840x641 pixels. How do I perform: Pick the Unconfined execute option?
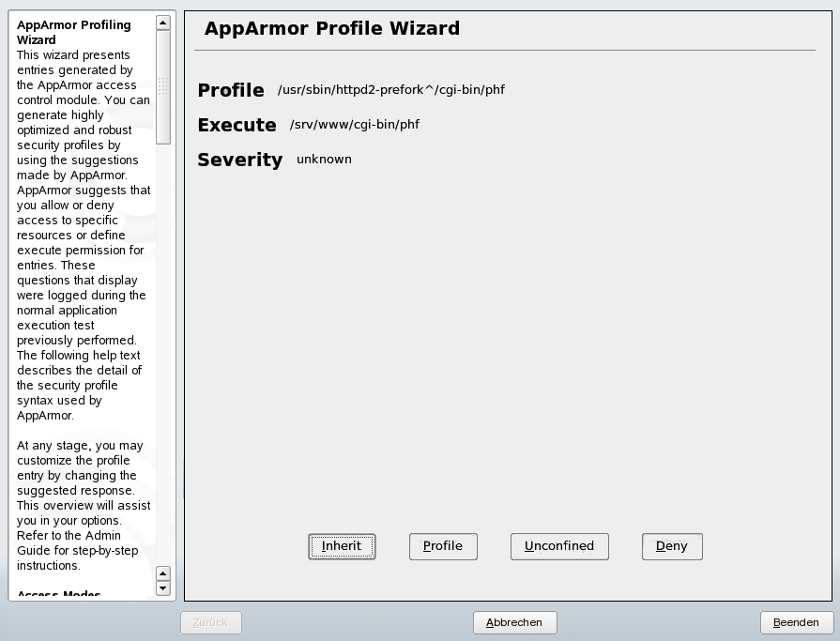tap(559, 546)
